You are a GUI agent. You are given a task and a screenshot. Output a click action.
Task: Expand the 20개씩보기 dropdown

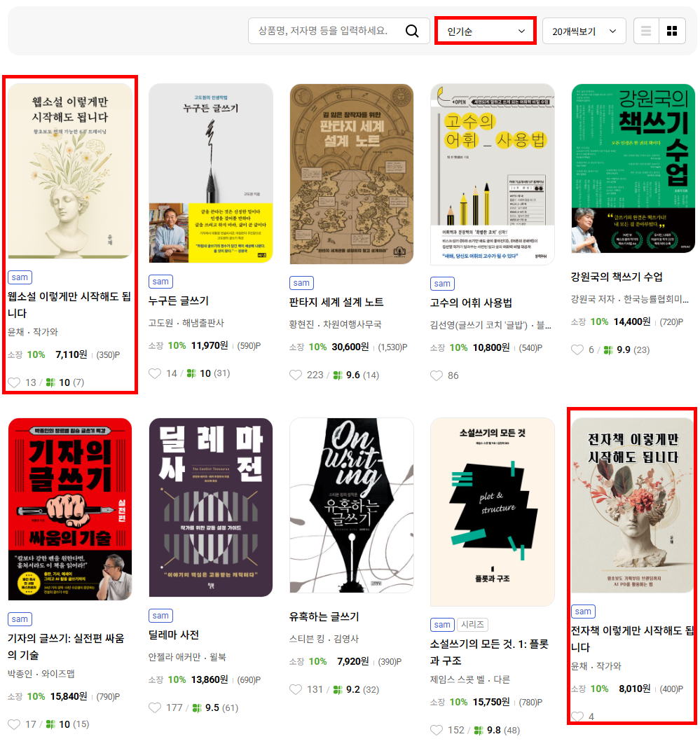click(584, 32)
